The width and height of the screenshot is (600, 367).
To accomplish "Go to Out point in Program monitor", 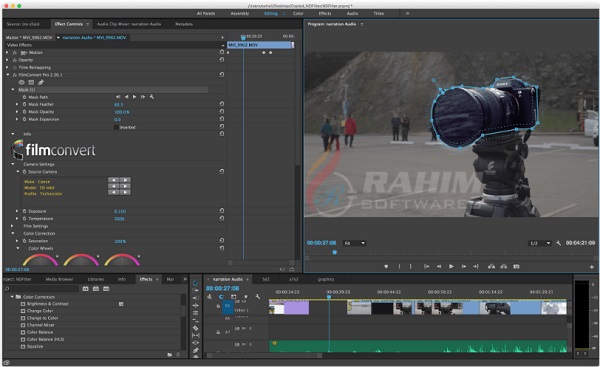I will 476,266.
